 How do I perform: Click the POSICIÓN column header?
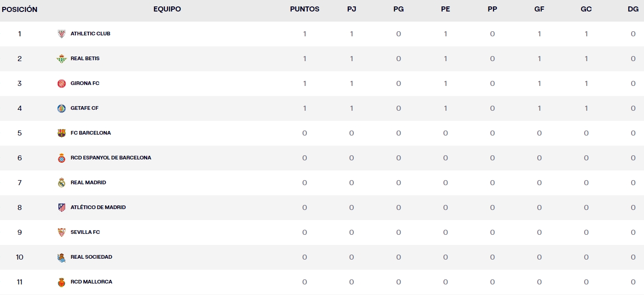click(20, 9)
